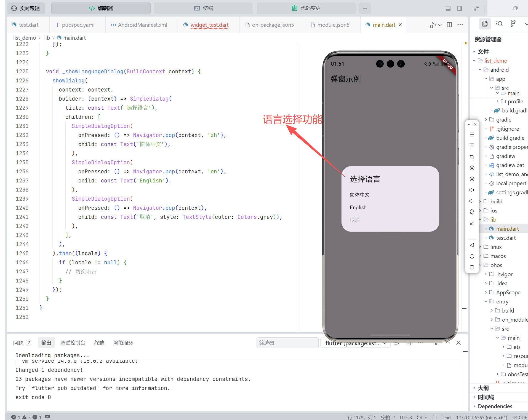
Task: Click the emulator shake device icon
Action: click(x=472, y=212)
